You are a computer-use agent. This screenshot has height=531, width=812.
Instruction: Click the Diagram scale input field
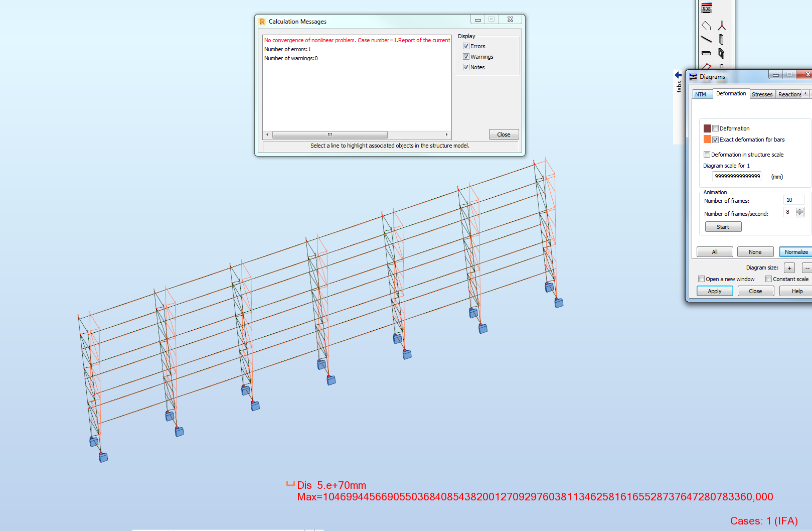(x=736, y=176)
